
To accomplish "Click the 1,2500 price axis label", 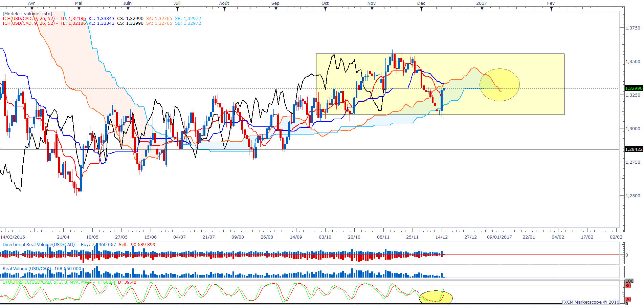I will (x=633, y=196).
